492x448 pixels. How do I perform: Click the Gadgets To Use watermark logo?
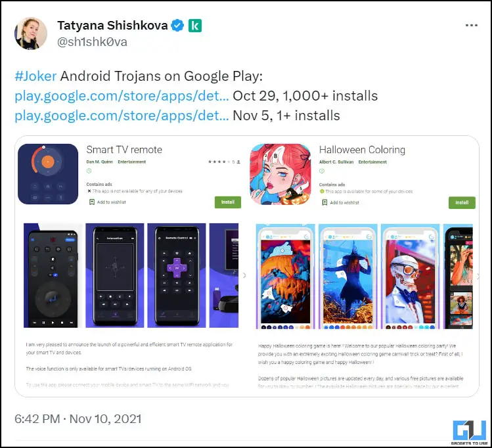pos(470,433)
